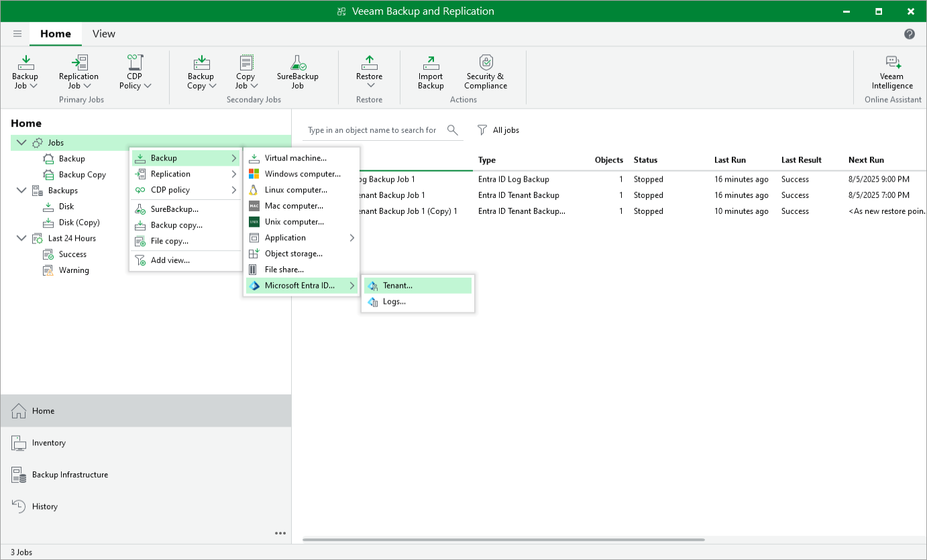927x560 pixels.
Task: Choose Mac computer... backup option
Action: (302, 206)
